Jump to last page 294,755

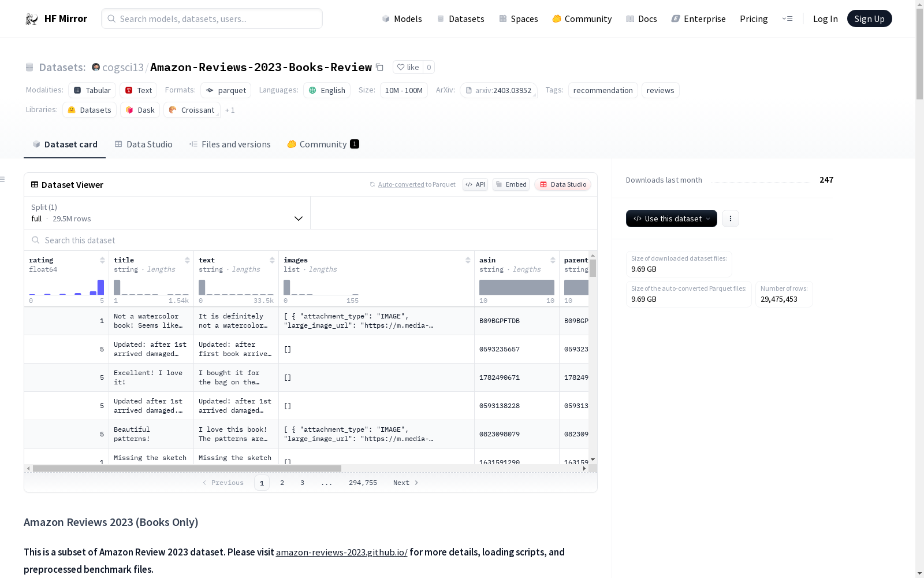tap(363, 483)
